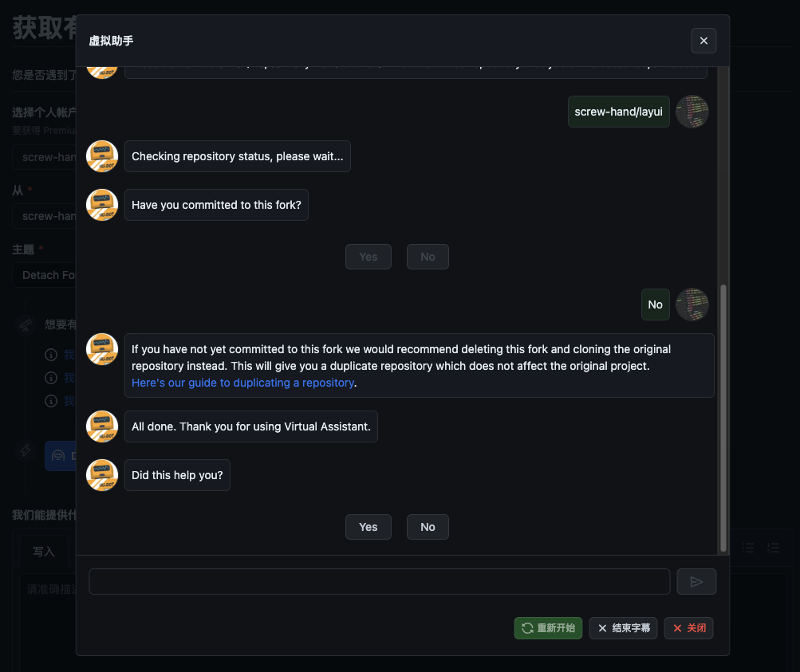Restart the chat with 重新开始
The image size is (800, 672).
coord(548,628)
